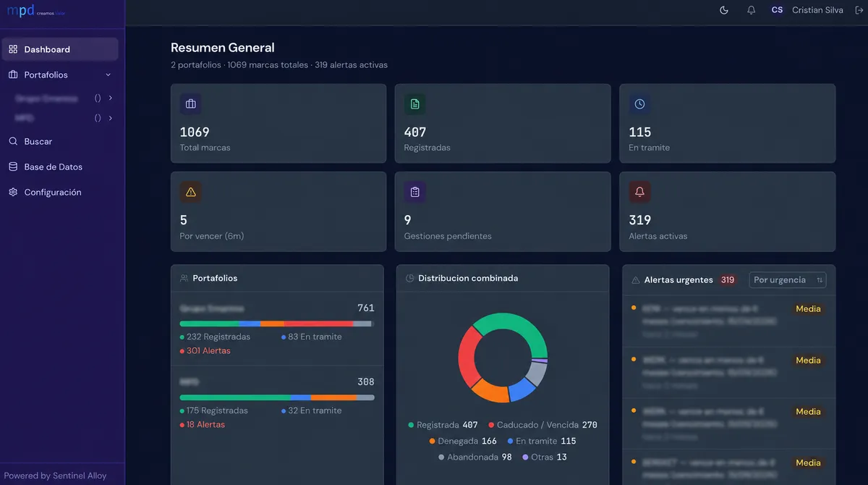Click the Portafolios briefcase icon in sidebar
The image size is (868, 485).
(13, 75)
